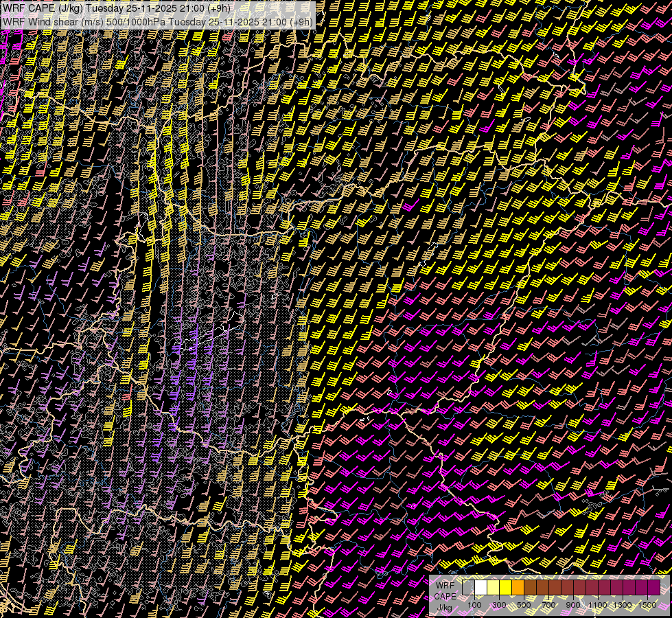Click the 500 legend tick label
672x618 pixels.
coord(524,605)
